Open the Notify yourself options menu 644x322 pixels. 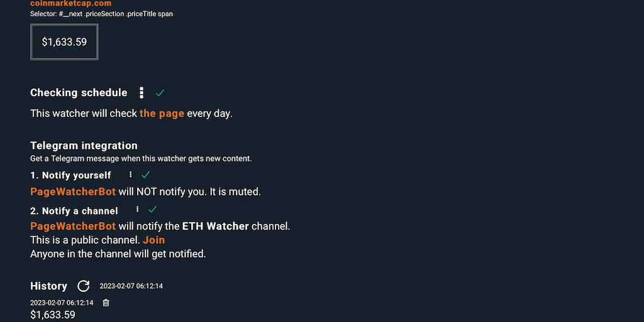(130, 175)
